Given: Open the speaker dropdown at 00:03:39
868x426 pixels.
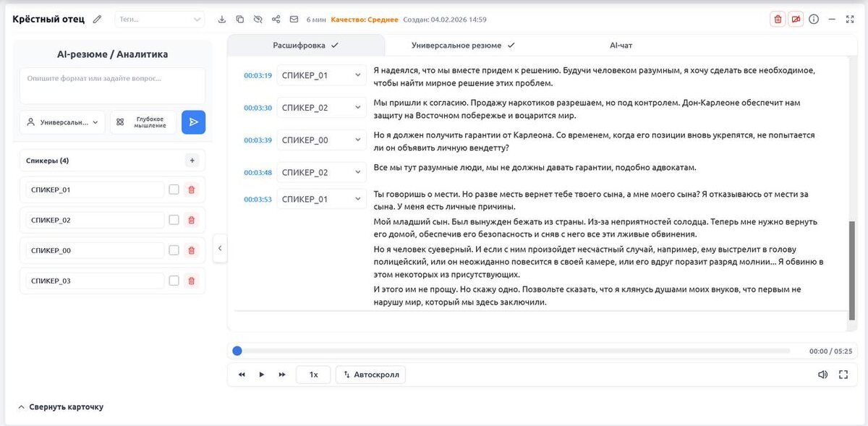Looking at the screenshot, I should [x=322, y=140].
